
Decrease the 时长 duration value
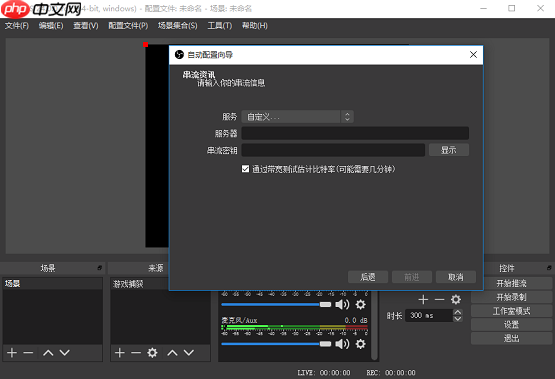coord(458,318)
